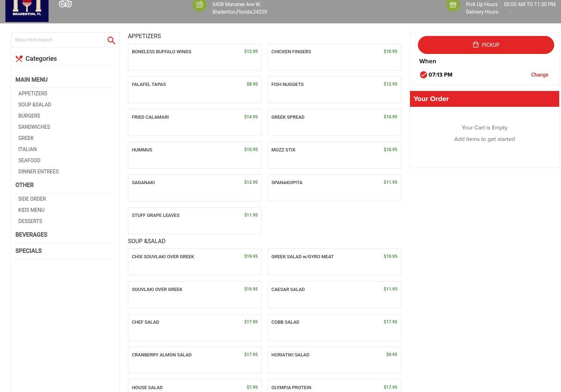Open the TripAdvisor owl icon link
561x392 pixels.
point(65,4)
